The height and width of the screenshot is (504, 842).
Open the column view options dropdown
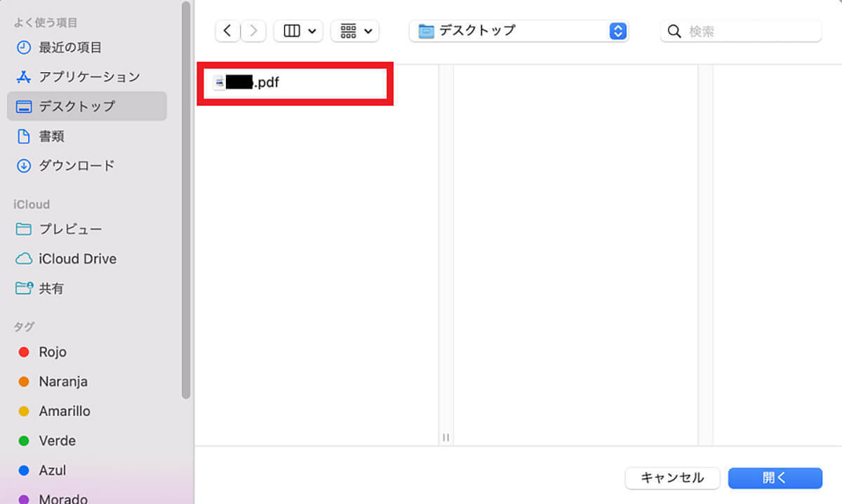(x=299, y=31)
